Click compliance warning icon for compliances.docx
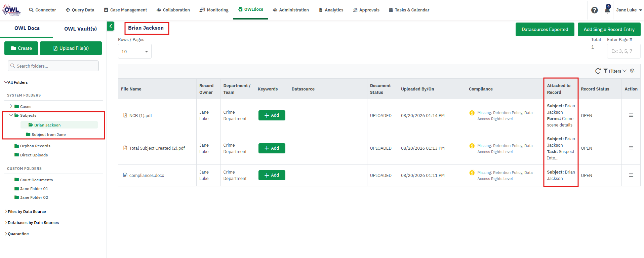Image resolution: width=644 pixels, height=258 pixels. [x=472, y=173]
